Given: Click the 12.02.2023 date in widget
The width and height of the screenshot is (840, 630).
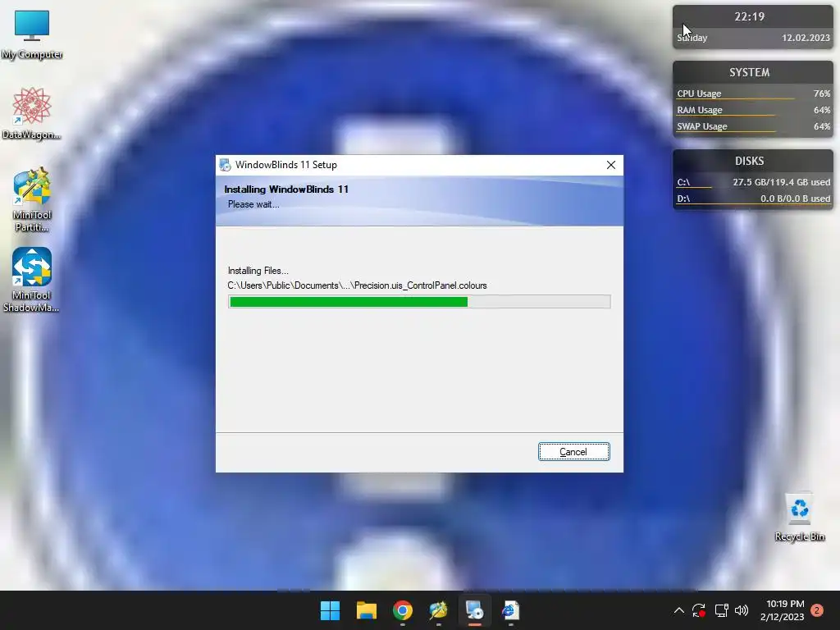Looking at the screenshot, I should point(806,38).
